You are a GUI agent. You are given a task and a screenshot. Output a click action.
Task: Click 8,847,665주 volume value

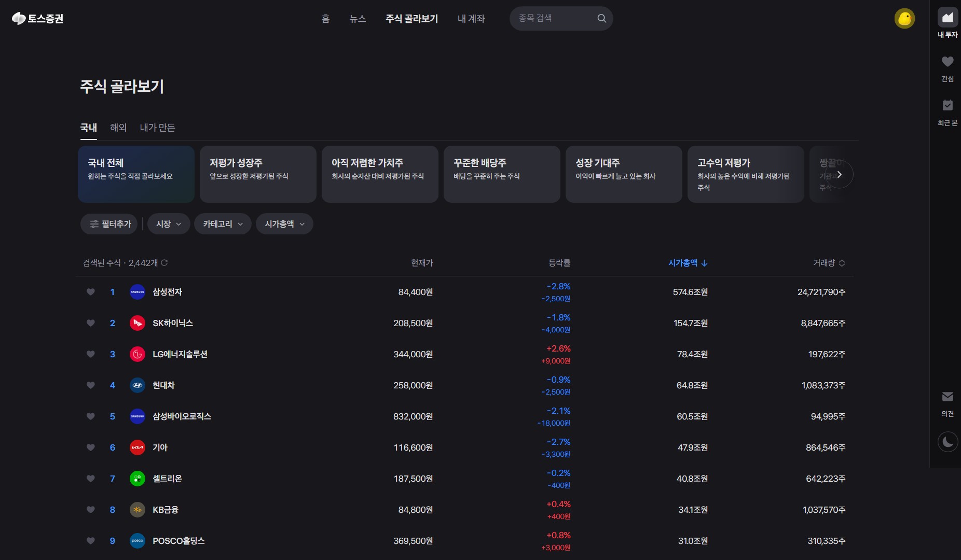(823, 323)
